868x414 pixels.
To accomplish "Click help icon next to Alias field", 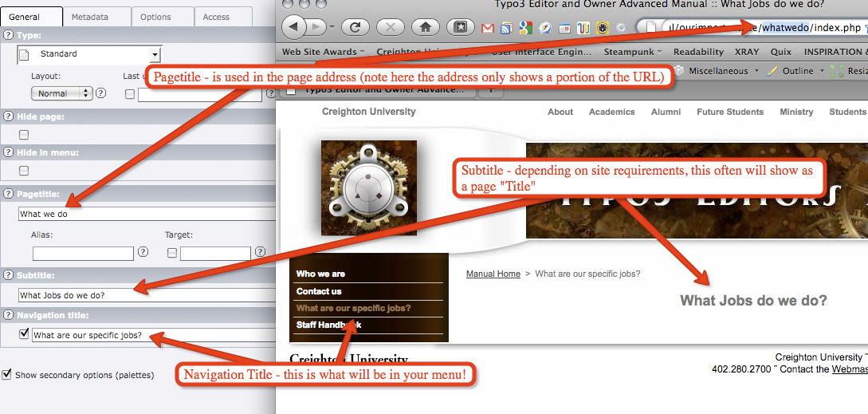I will click(143, 253).
